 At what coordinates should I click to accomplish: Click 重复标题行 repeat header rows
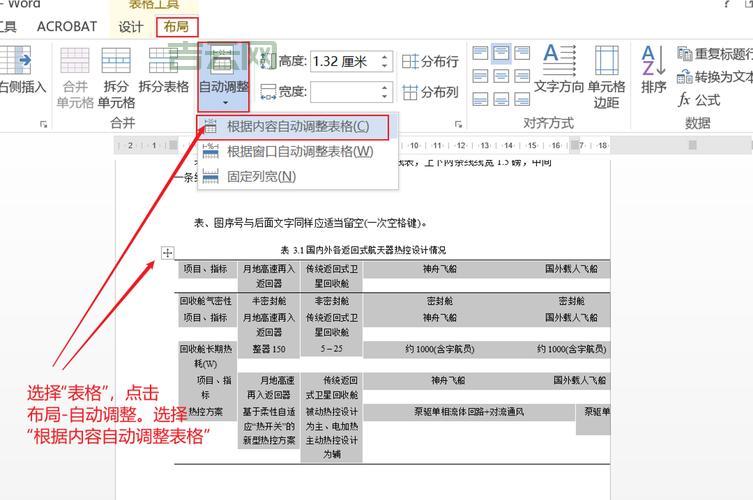click(715, 53)
